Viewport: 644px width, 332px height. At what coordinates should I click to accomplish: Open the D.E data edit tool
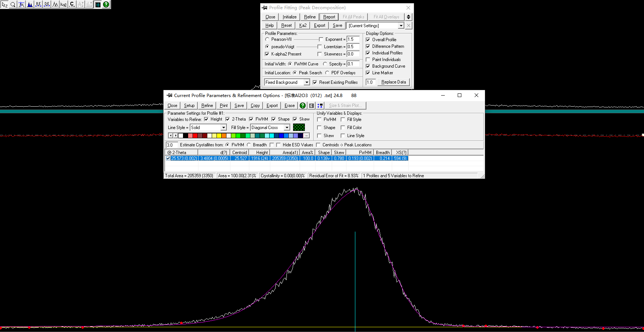47,4
